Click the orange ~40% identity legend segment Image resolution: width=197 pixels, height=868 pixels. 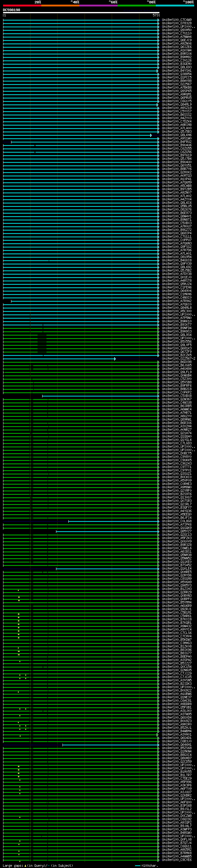click(x=60, y=6)
